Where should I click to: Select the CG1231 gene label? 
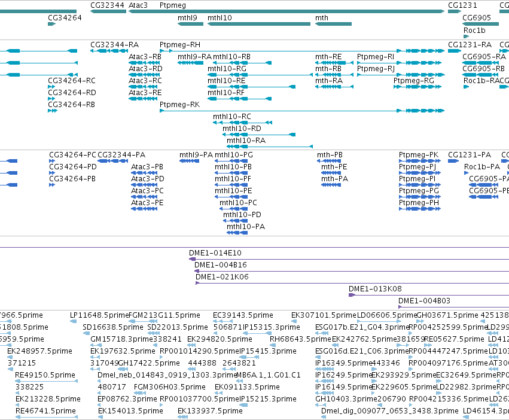(x=462, y=5)
